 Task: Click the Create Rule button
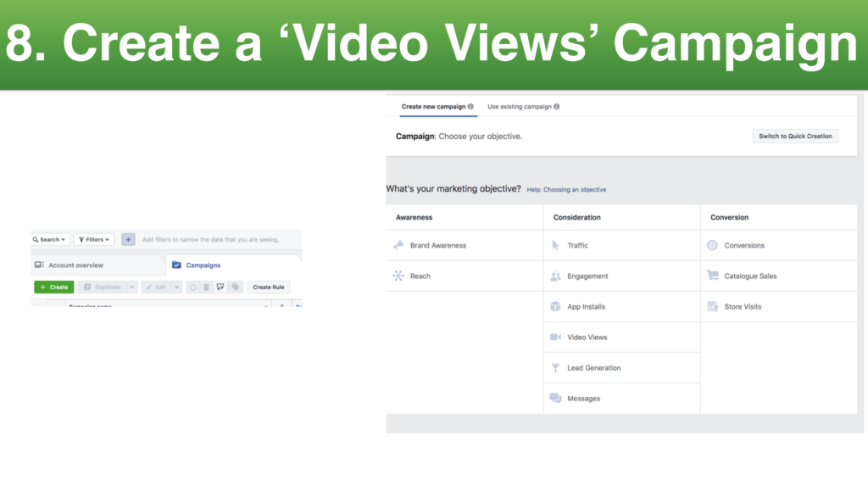(269, 287)
